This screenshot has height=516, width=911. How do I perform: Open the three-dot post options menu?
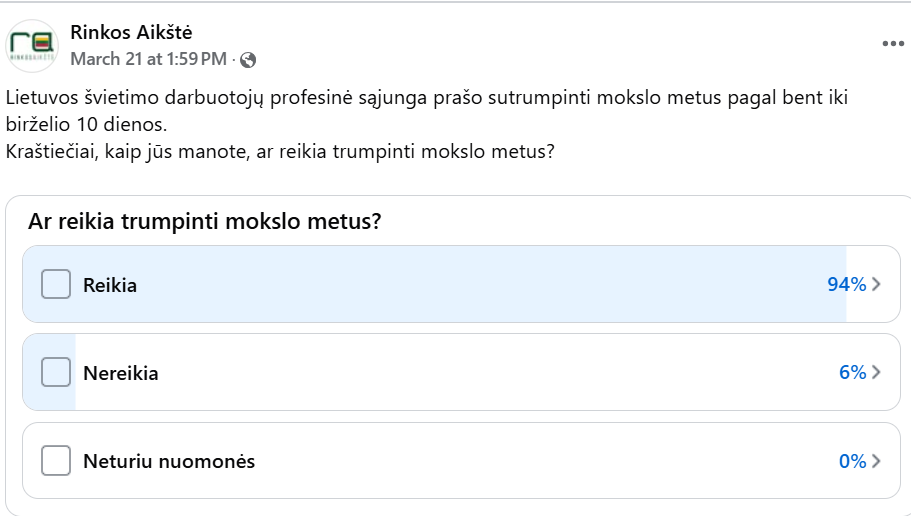pos(893,44)
